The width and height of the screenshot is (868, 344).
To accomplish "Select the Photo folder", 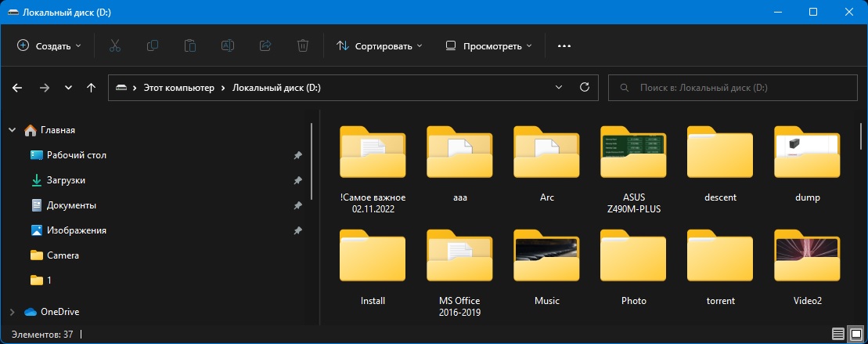I will pyautogui.click(x=633, y=267).
